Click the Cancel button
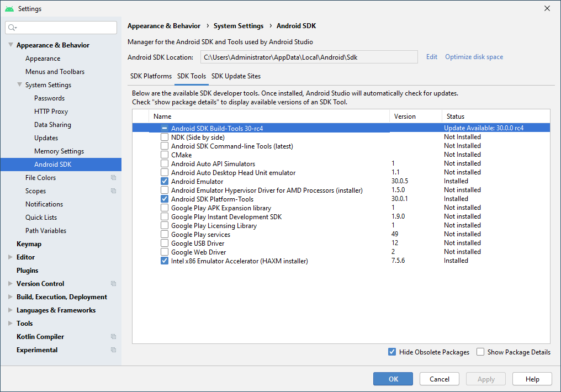 [440, 379]
